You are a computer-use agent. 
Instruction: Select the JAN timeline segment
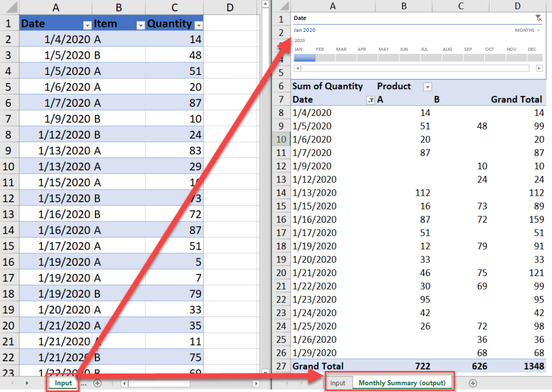[x=304, y=58]
